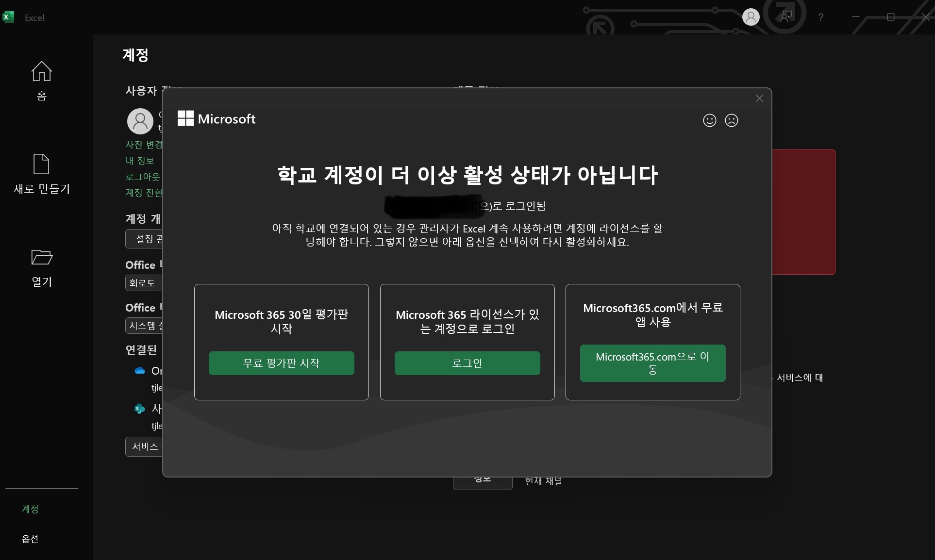
Task: Click the OneDrive cloud icon
Action: click(140, 371)
